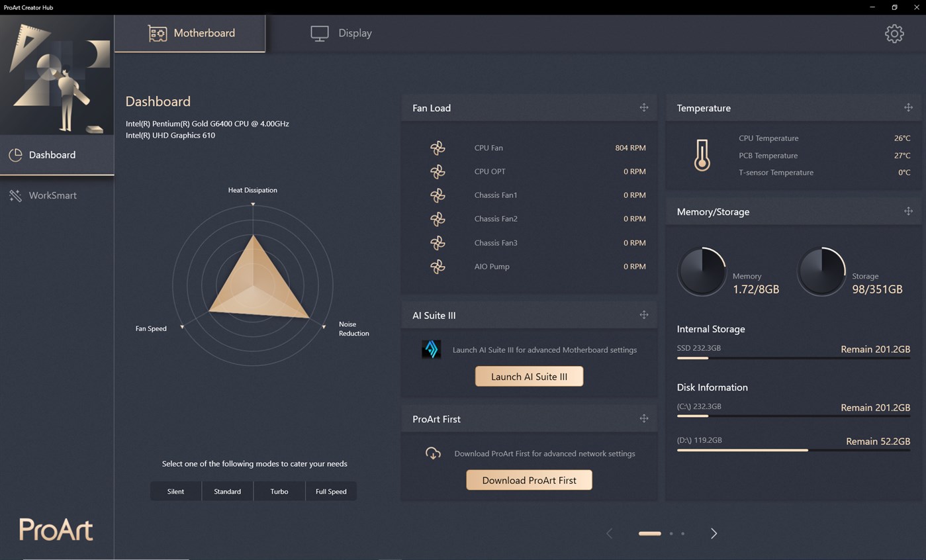926x560 pixels.
Task: Move the Fan Load panel using its handle
Action: coord(643,107)
